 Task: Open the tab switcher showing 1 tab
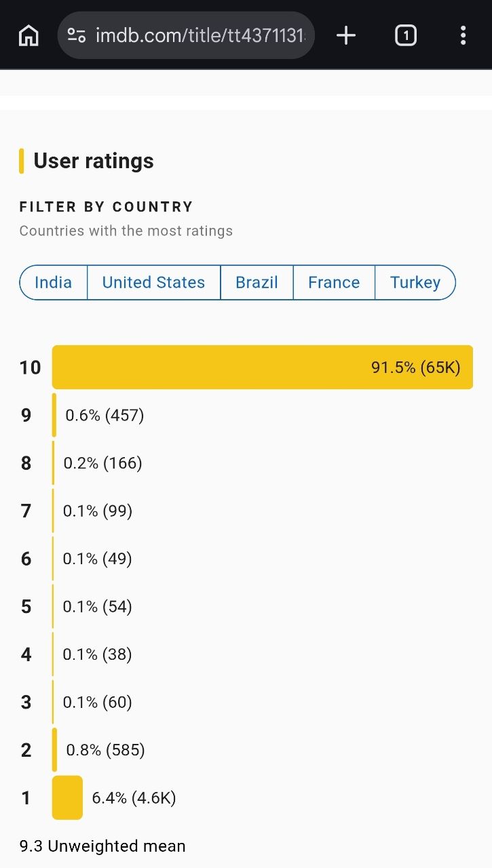[x=405, y=35]
